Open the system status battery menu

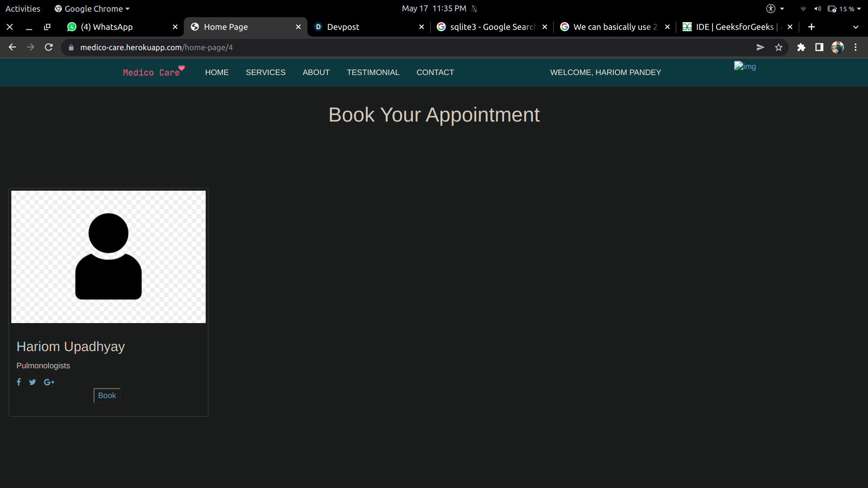(844, 9)
